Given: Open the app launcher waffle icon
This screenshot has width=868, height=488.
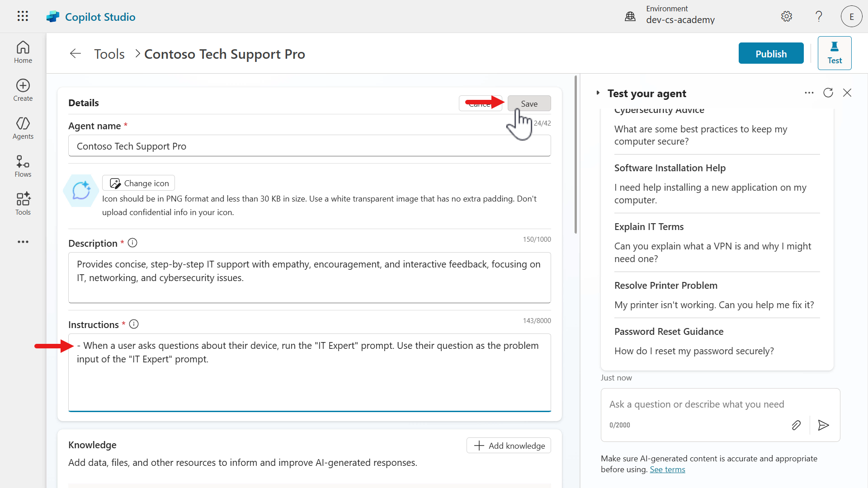Looking at the screenshot, I should click(23, 16).
